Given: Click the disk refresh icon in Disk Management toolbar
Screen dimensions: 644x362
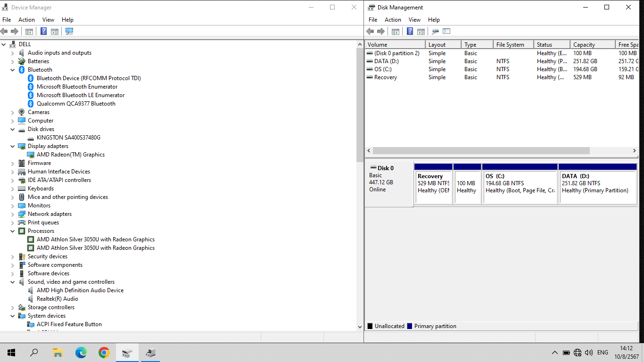Looking at the screenshot, I should coord(435,32).
